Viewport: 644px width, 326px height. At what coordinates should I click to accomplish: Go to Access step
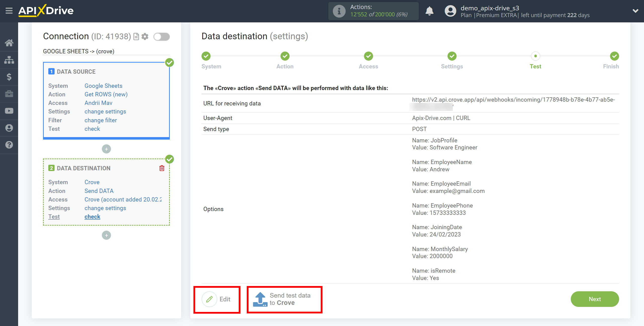(x=369, y=56)
